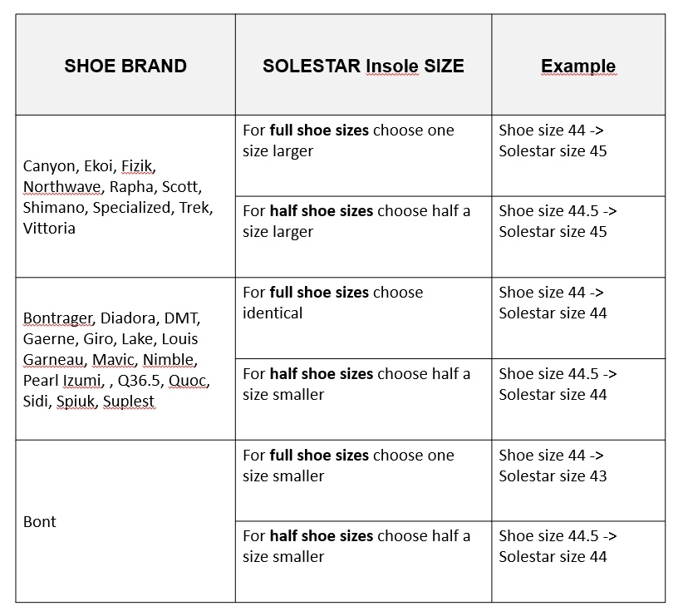The width and height of the screenshot is (683, 616).
Task: Click the full shoe sizes choose identical cell
Action: pyautogui.click(x=363, y=318)
